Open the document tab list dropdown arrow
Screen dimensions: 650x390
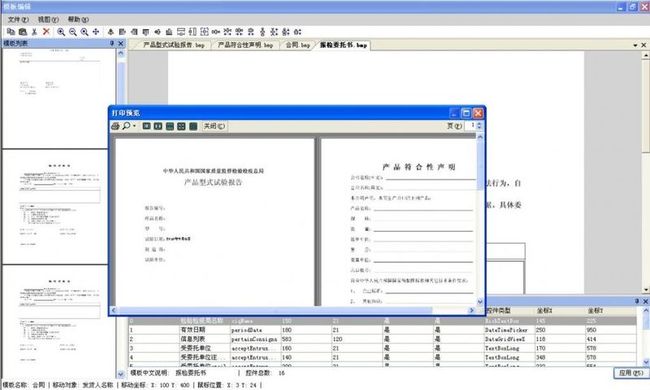635,45
